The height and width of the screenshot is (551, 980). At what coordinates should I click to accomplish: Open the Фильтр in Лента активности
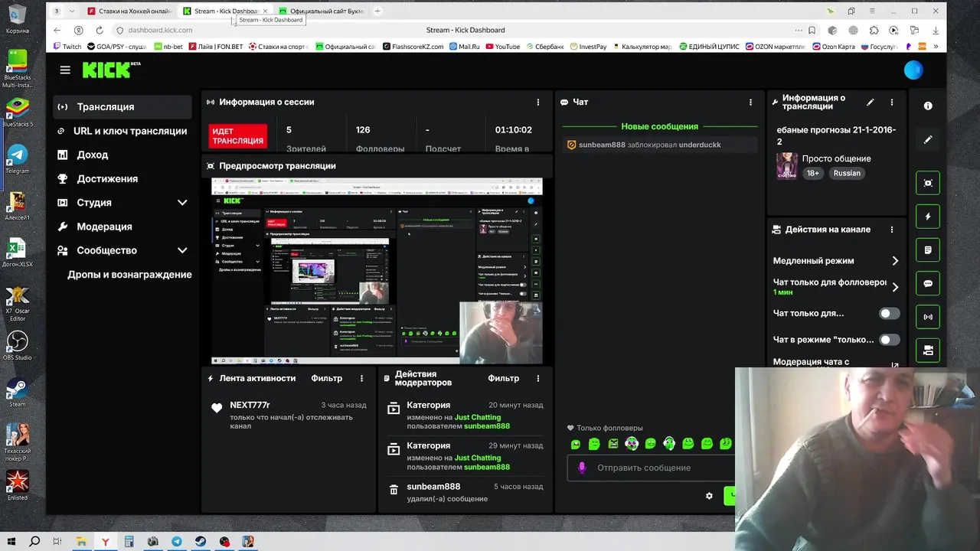[327, 378]
